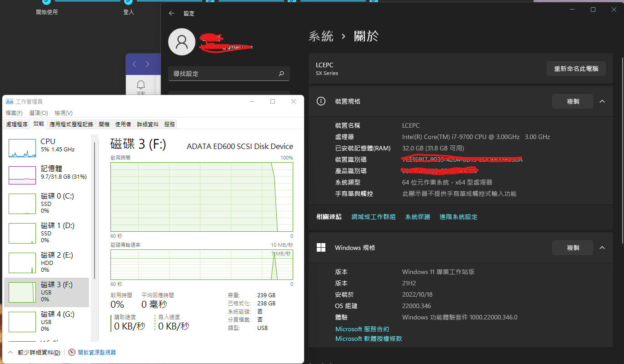Open the 選項(O) menu
Screen dimensions: 624x364
pos(39,113)
